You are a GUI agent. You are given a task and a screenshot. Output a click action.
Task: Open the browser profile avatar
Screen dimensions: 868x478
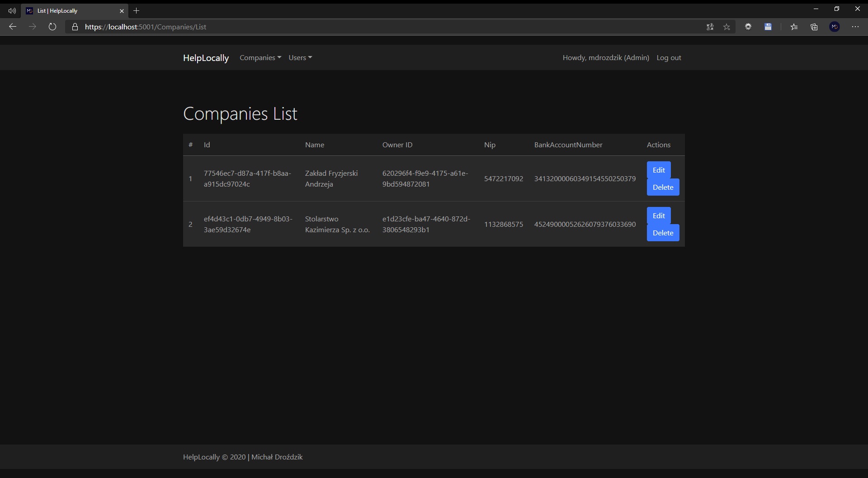(835, 27)
